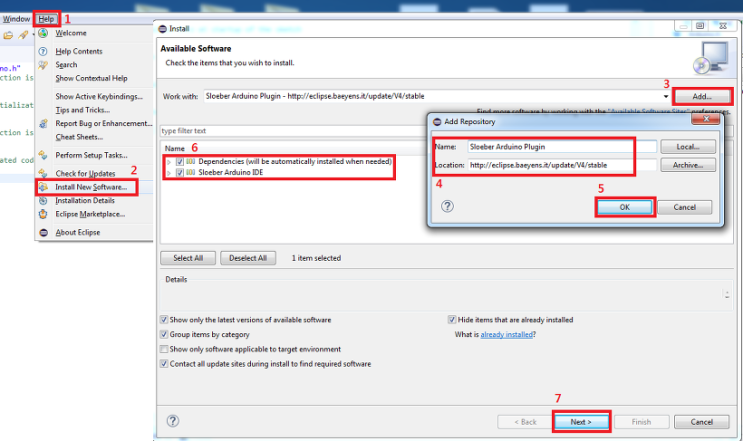Click the Help Contents question icon

tap(43, 51)
